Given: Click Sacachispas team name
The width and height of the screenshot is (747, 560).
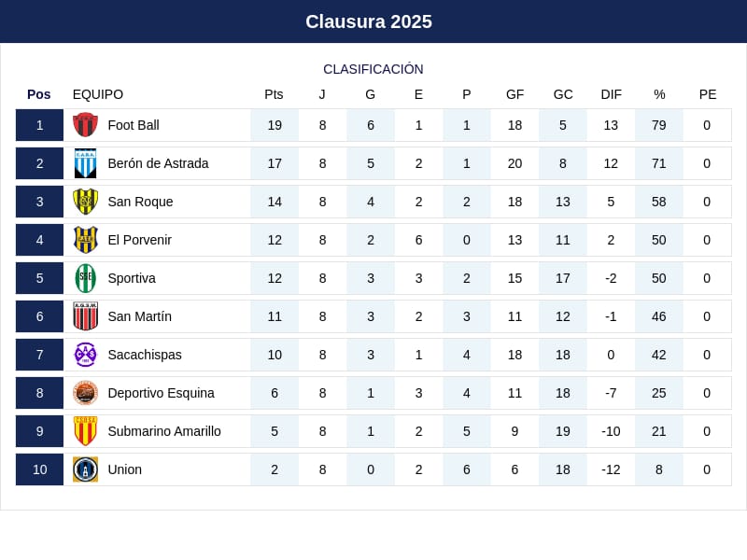Looking at the screenshot, I should click(145, 355).
